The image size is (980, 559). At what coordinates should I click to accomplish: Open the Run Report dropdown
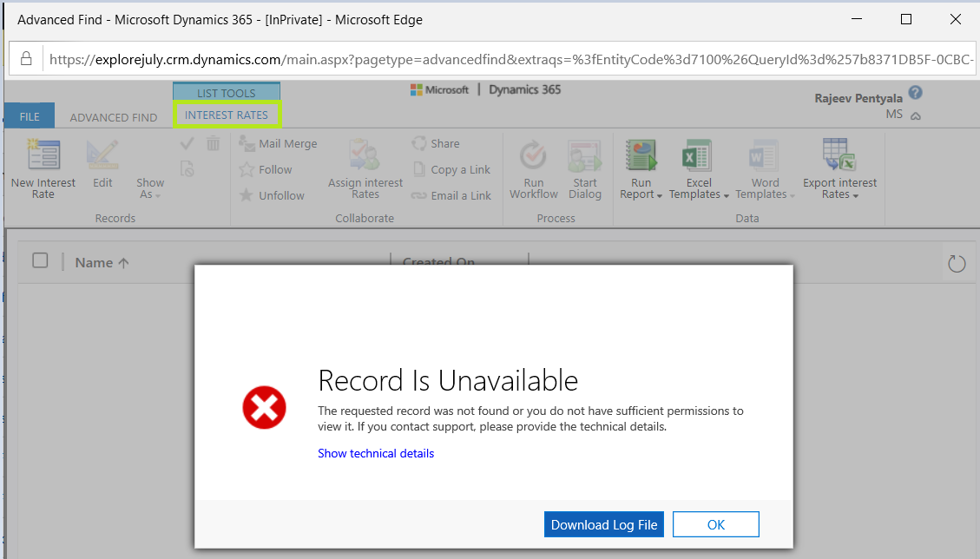click(641, 188)
